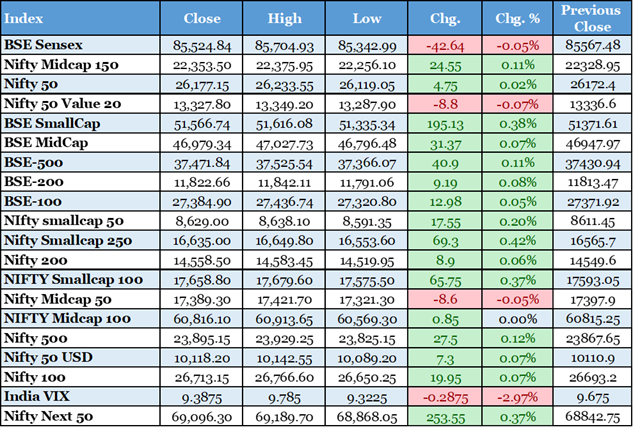This screenshot has width=633, height=427.
Task: Select the Previous Close column header
Action: pyautogui.click(x=591, y=19)
